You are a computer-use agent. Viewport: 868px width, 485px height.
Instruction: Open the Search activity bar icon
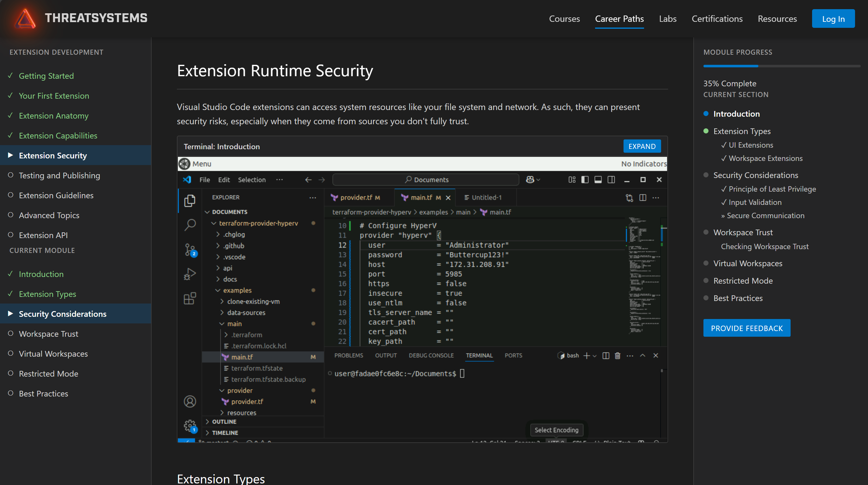(x=190, y=225)
